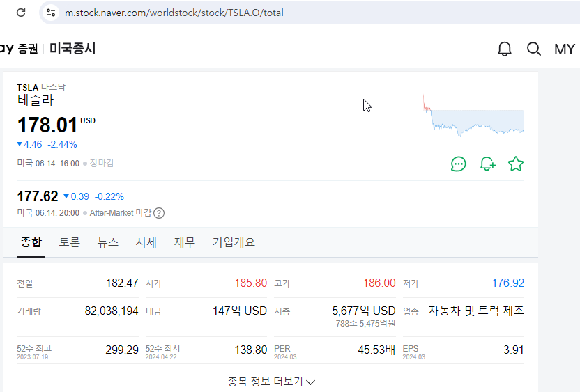Click the 52-week low 138.80
Viewport: 580px width, 392px height.
tap(251, 350)
